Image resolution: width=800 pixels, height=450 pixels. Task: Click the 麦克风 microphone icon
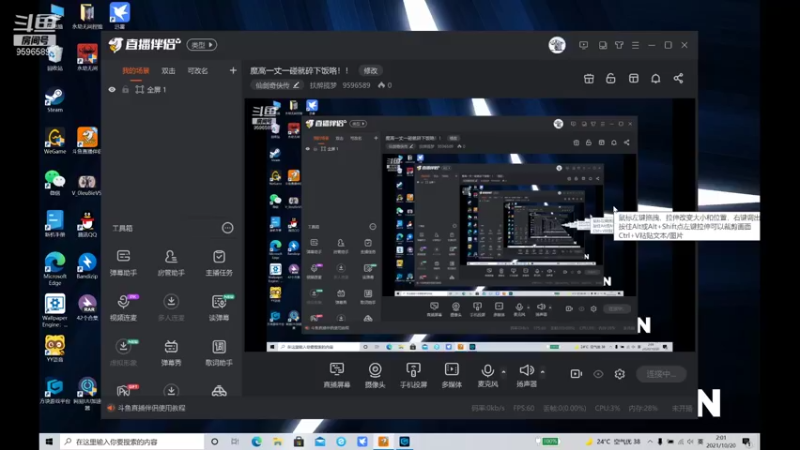tap(487, 370)
